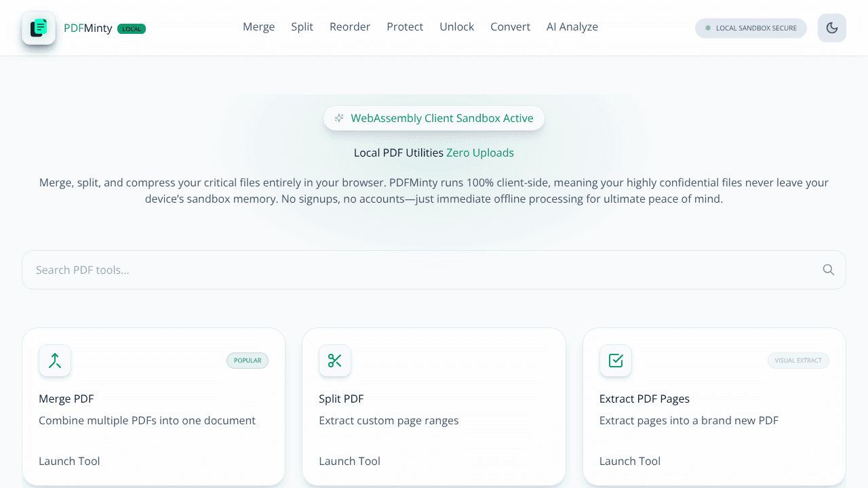This screenshot has width=868, height=488.
Task: Launch Tool on the Split PDF card
Action: (350, 461)
